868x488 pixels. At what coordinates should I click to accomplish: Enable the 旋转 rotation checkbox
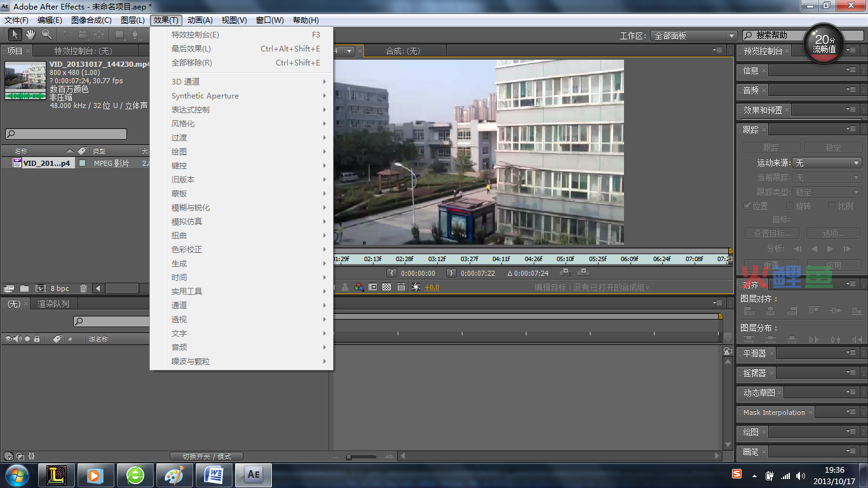[x=790, y=206]
